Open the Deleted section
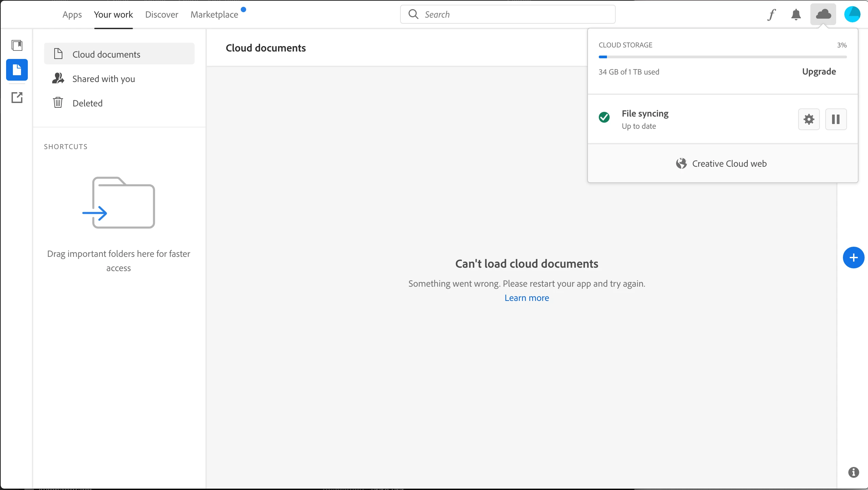Viewport: 868px width, 490px height. [x=87, y=103]
